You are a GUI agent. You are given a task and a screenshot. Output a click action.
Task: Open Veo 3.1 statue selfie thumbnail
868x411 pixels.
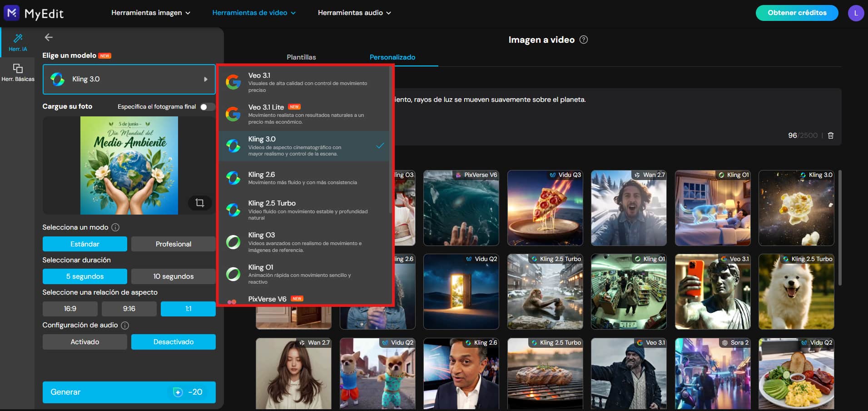coord(713,292)
